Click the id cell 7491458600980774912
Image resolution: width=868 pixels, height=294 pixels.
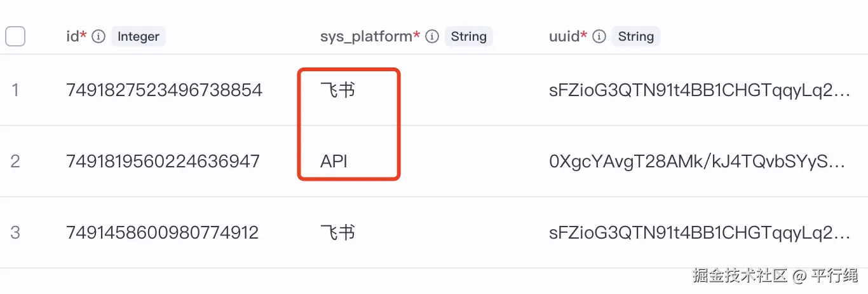click(x=162, y=233)
